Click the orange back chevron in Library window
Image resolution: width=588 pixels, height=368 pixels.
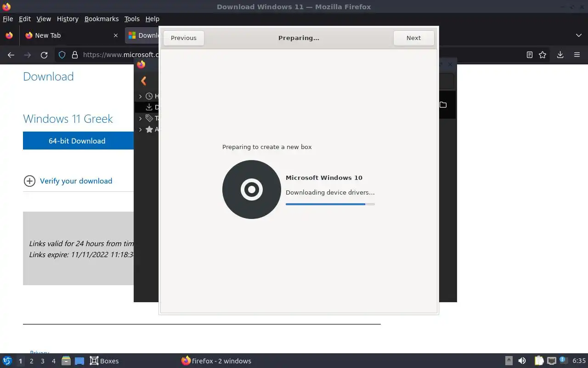(x=144, y=81)
